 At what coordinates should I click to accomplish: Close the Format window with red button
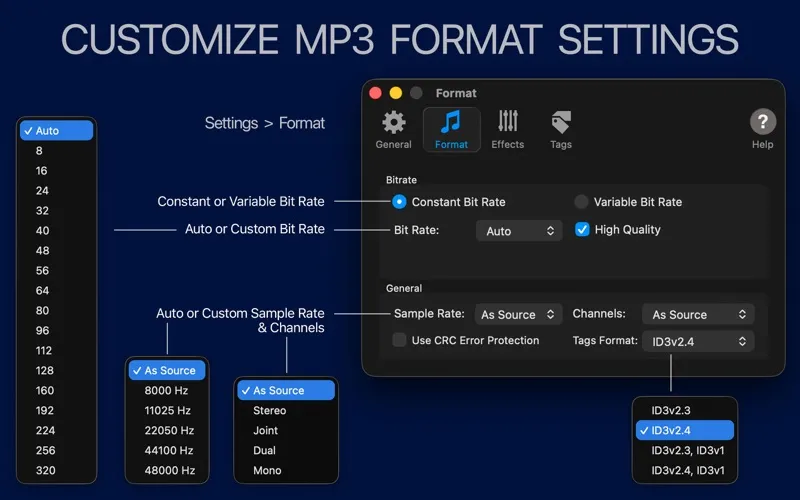pos(376,93)
